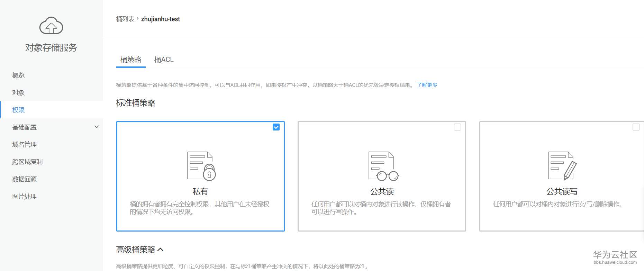Viewport: 644px width, 271px height.
Task: Expand the 基础配置 sidebar chevron
Action: (97, 127)
